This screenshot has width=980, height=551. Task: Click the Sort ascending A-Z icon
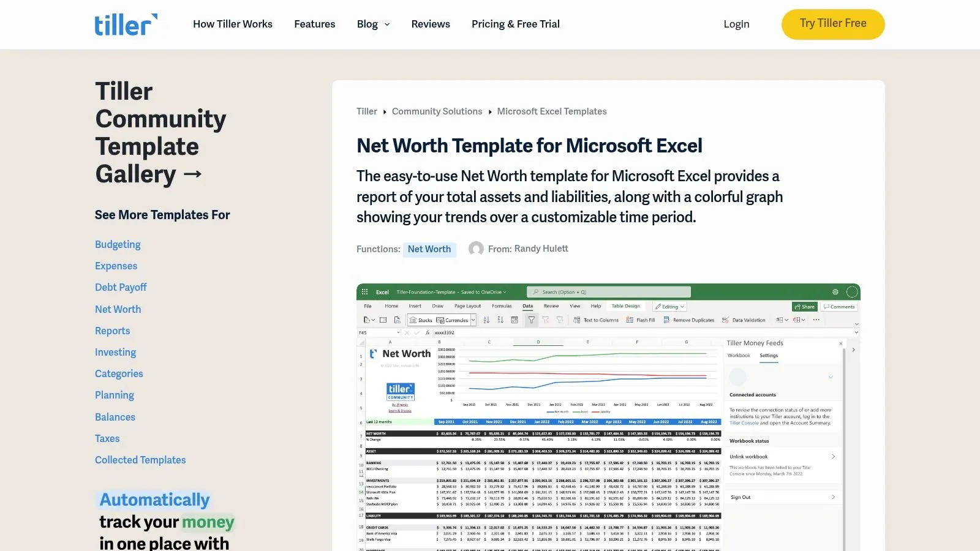[x=486, y=320]
